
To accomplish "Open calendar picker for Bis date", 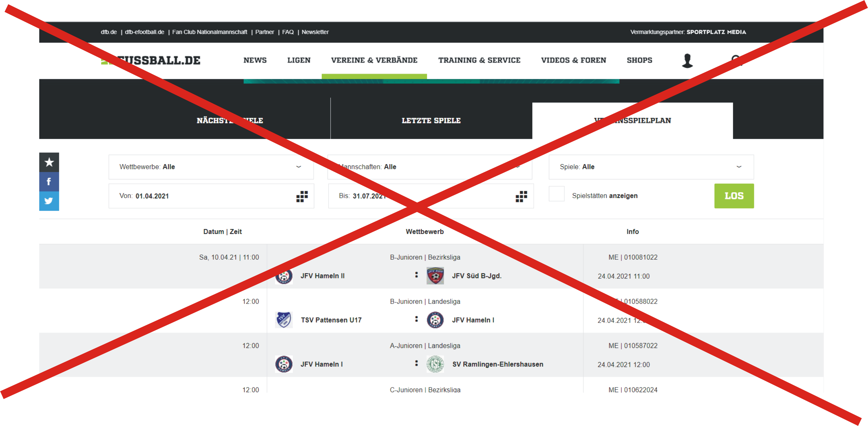I will (x=521, y=196).
